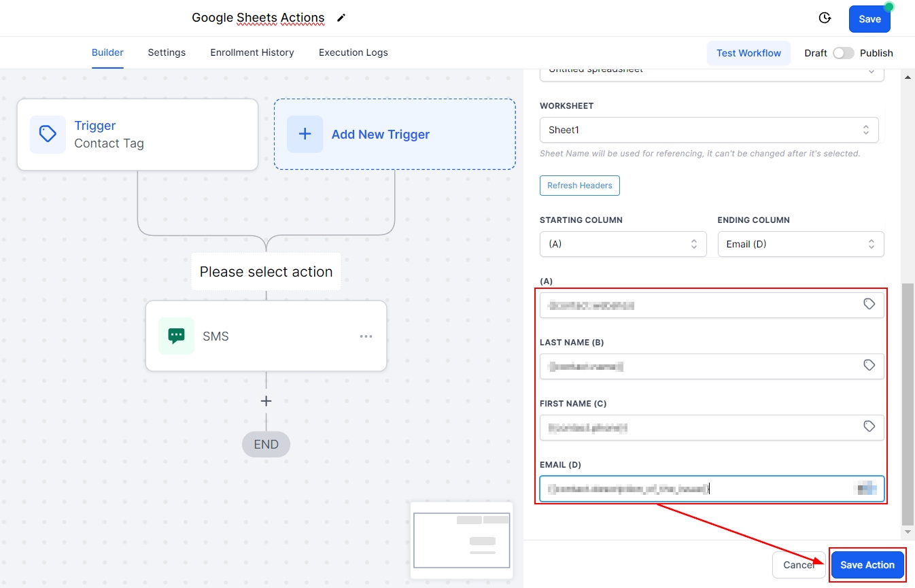Expand the Worksheet Sheet1 dropdown

[708, 130]
